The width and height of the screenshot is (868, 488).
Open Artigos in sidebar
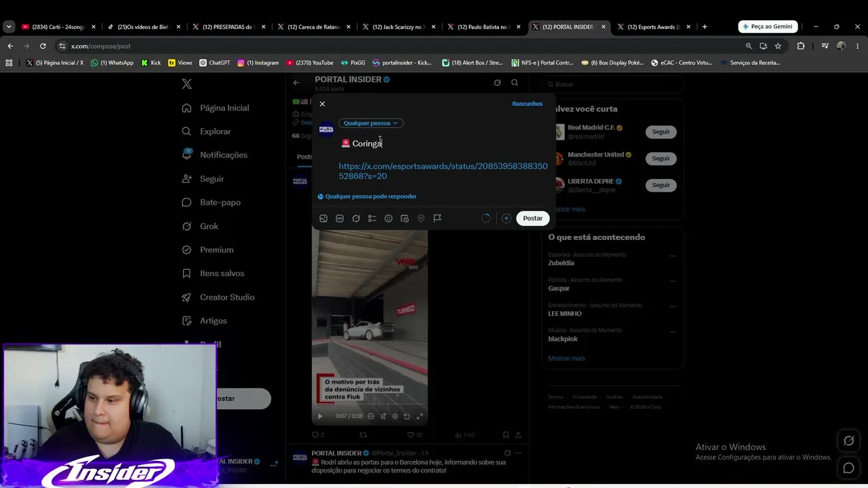pos(204,321)
